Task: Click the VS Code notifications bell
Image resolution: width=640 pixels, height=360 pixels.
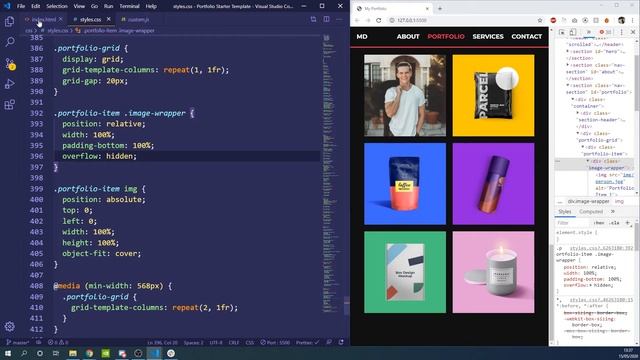Action: [341, 342]
